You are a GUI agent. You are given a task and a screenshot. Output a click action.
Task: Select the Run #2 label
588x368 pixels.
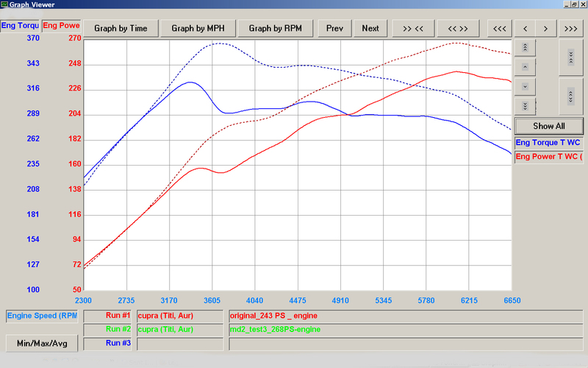(x=107, y=329)
